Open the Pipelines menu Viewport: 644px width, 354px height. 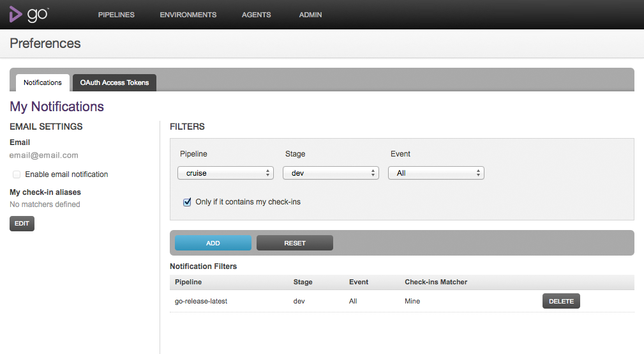coord(116,15)
